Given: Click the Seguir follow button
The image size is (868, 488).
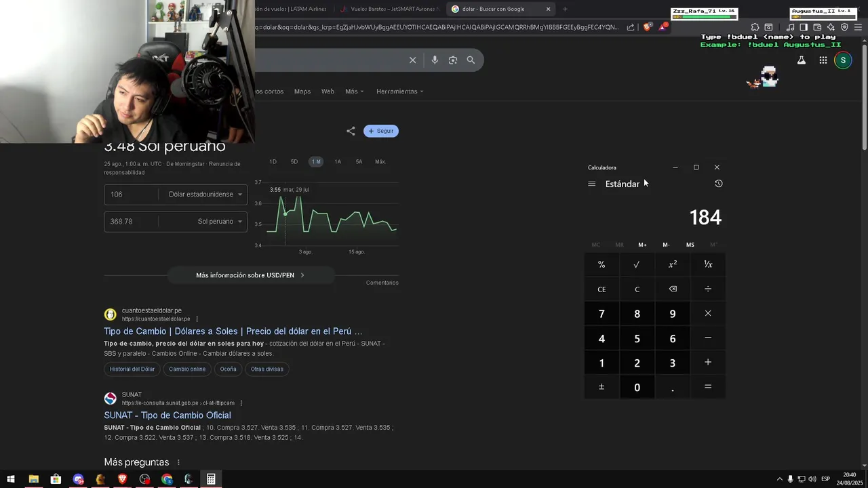Looking at the screenshot, I should point(381,131).
